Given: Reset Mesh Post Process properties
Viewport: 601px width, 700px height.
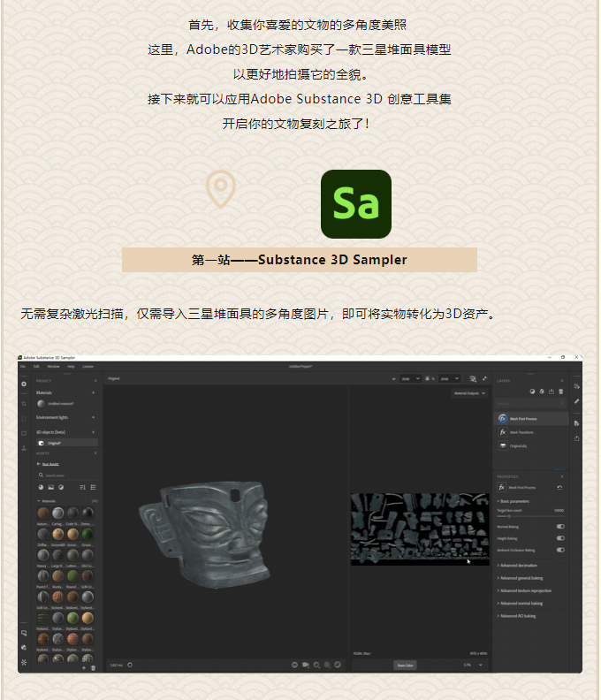Looking at the screenshot, I should (x=560, y=488).
